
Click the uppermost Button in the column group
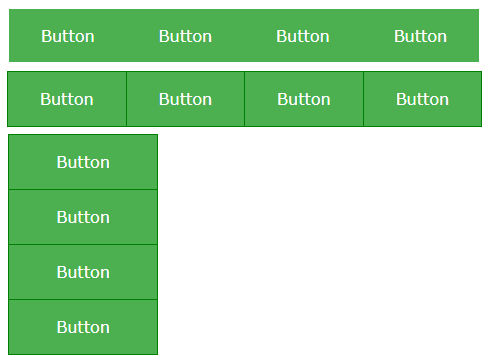(83, 162)
